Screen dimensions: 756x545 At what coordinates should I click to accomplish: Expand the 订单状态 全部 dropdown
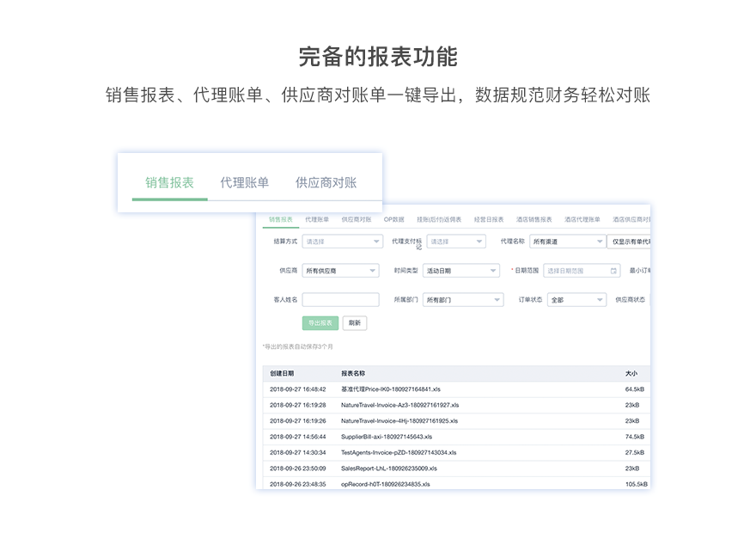(576, 300)
